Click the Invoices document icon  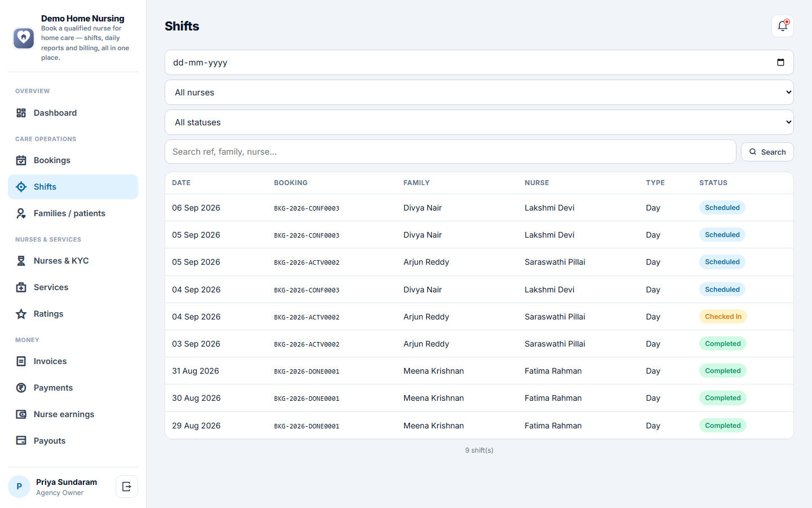tap(21, 361)
